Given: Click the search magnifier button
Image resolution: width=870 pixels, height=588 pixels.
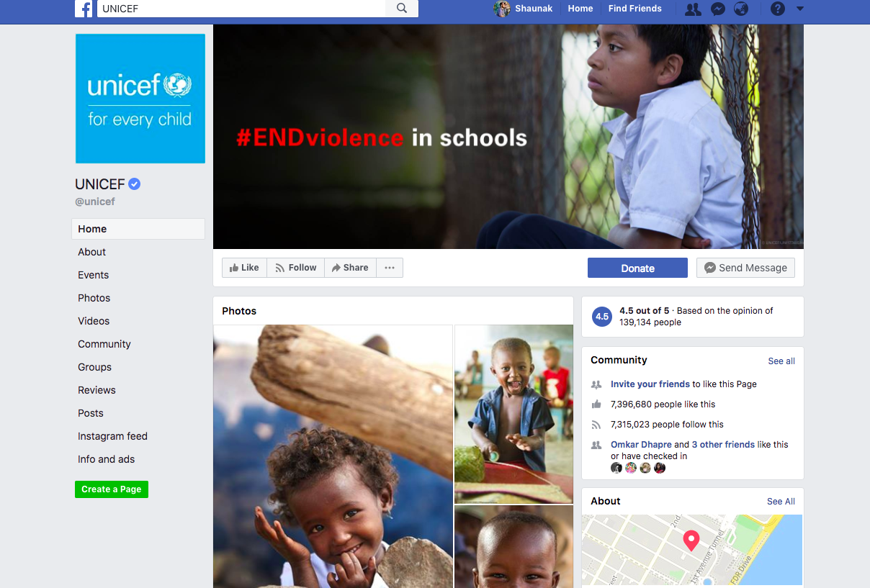Looking at the screenshot, I should (x=402, y=9).
